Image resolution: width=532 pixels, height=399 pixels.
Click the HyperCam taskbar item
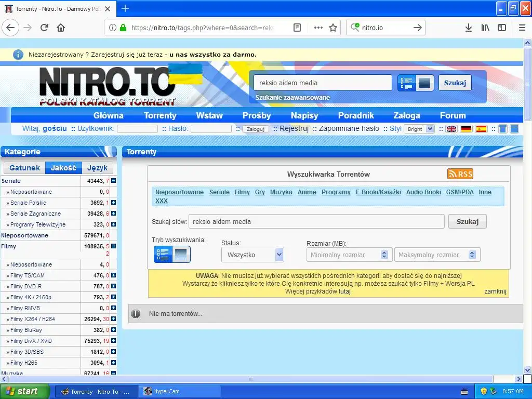179,391
